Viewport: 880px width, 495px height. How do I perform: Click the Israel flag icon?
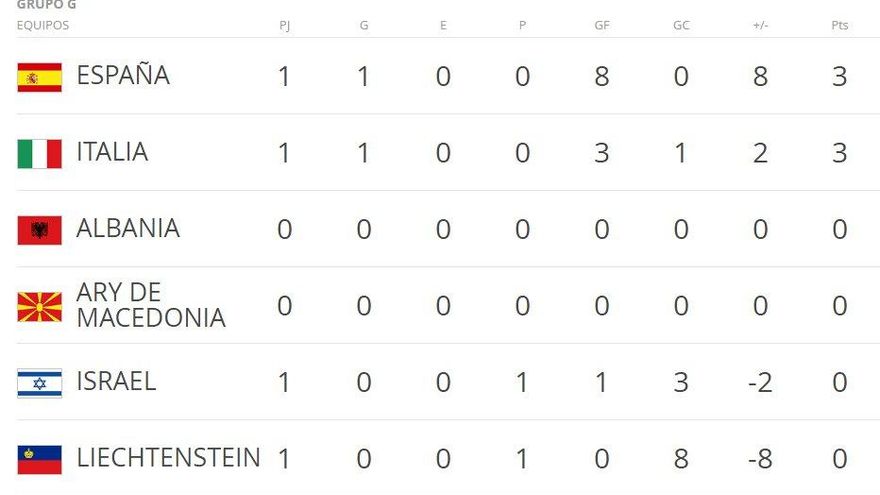pyautogui.click(x=39, y=382)
